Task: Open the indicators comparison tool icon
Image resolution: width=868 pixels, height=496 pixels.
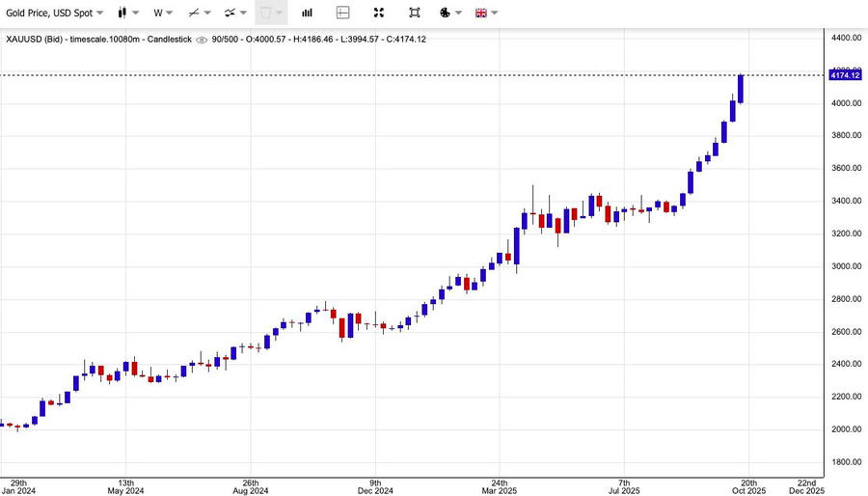Action: pos(231,13)
